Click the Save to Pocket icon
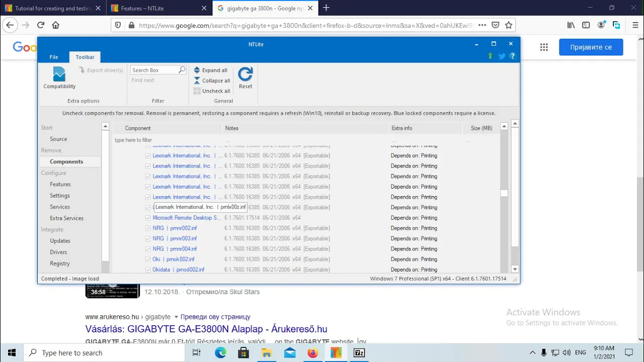Screen dimensions: 644x362 coord(496,25)
